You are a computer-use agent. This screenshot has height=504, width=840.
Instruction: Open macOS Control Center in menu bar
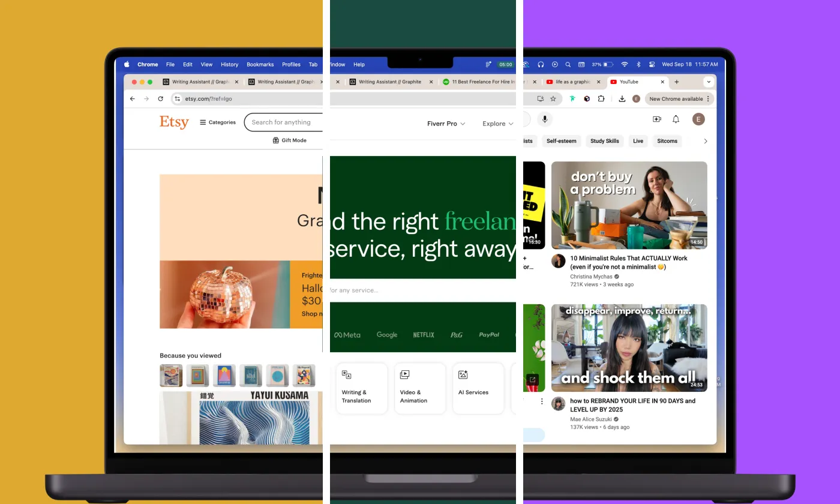pyautogui.click(x=650, y=64)
